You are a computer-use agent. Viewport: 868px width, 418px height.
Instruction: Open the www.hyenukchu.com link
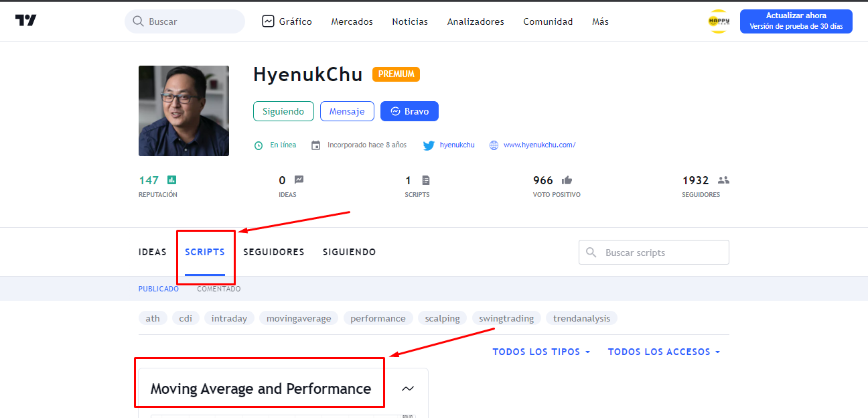(539, 145)
